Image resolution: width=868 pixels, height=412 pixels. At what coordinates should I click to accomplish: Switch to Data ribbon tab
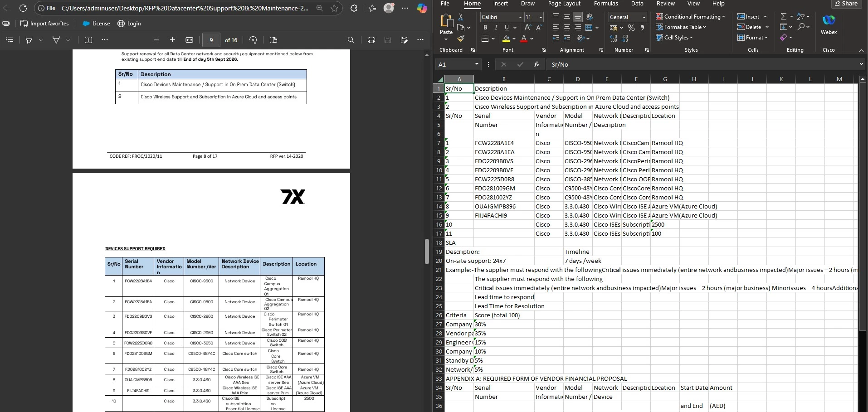click(637, 4)
